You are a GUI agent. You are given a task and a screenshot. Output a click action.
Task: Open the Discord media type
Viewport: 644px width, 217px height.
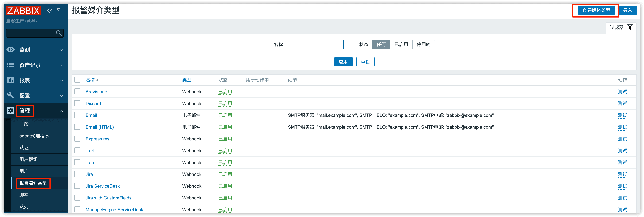click(93, 103)
